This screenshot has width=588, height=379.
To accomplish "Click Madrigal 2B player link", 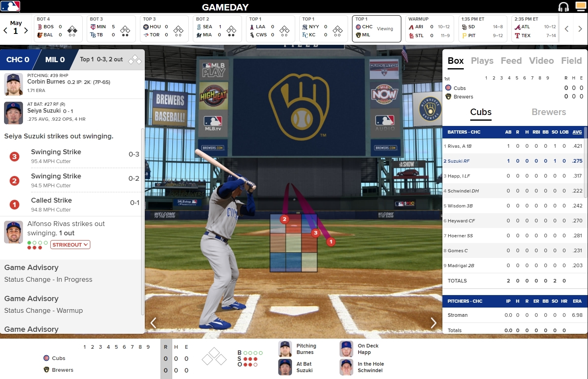I will (461, 266).
